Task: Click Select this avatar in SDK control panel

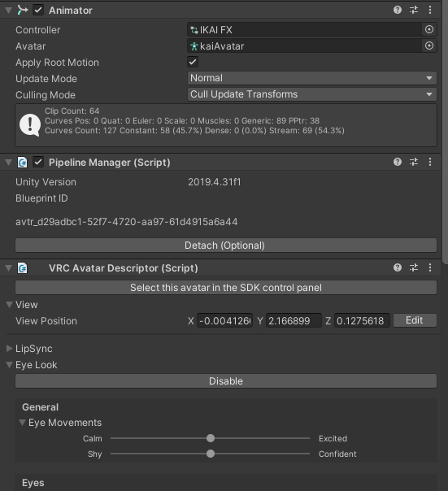Action: [226, 288]
